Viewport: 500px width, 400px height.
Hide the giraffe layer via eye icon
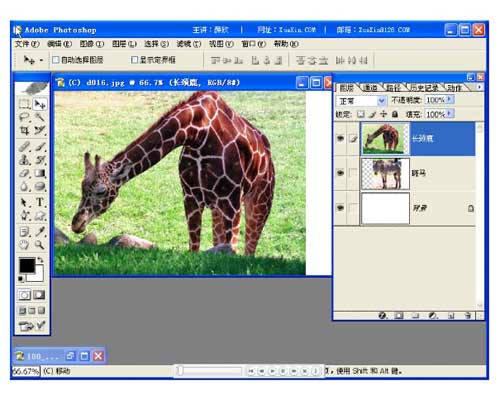[340, 138]
